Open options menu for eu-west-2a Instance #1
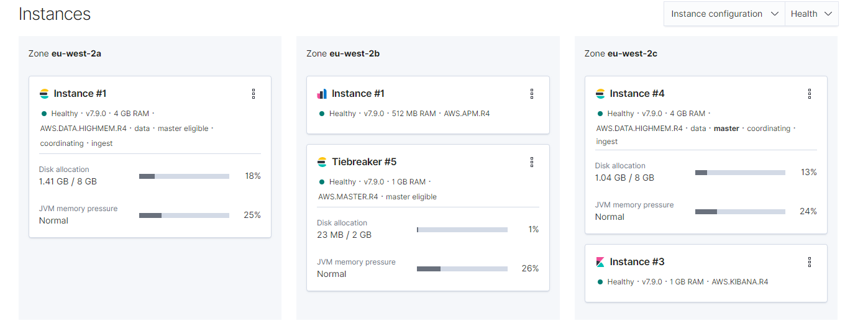The image size is (868, 326). (x=254, y=94)
